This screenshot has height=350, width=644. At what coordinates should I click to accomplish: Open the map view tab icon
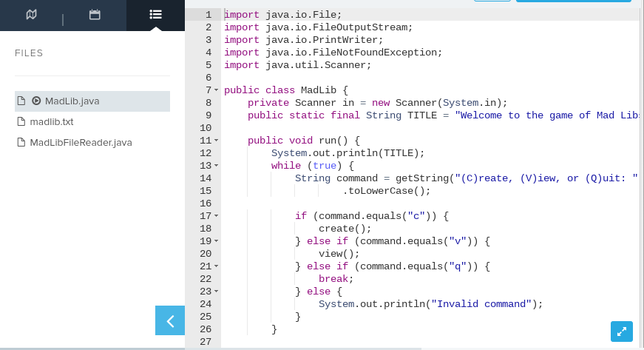point(31,15)
